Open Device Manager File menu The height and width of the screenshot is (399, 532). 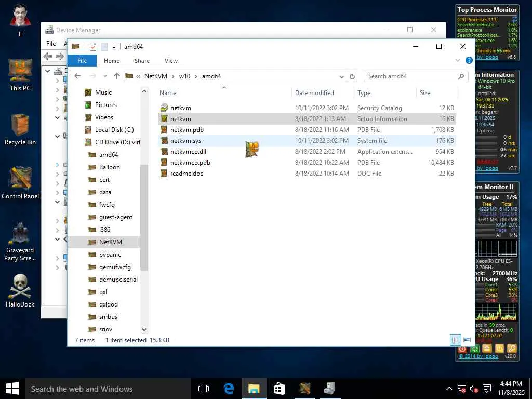coord(51,44)
